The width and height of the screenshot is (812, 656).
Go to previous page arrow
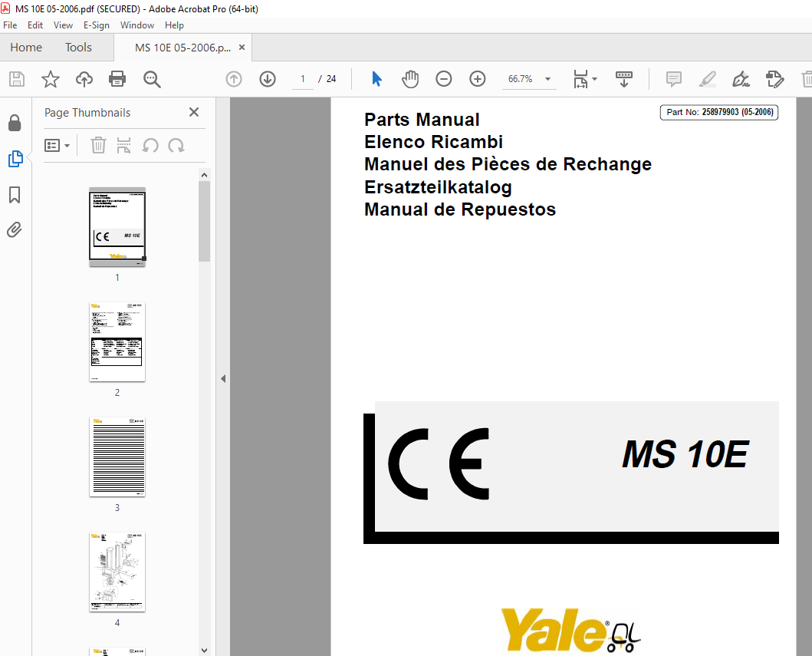(x=234, y=79)
